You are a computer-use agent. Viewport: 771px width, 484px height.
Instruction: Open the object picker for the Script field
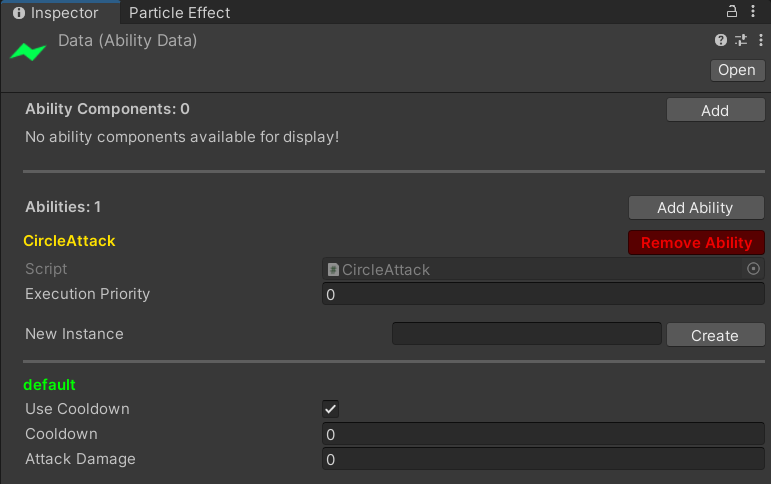(x=753, y=269)
